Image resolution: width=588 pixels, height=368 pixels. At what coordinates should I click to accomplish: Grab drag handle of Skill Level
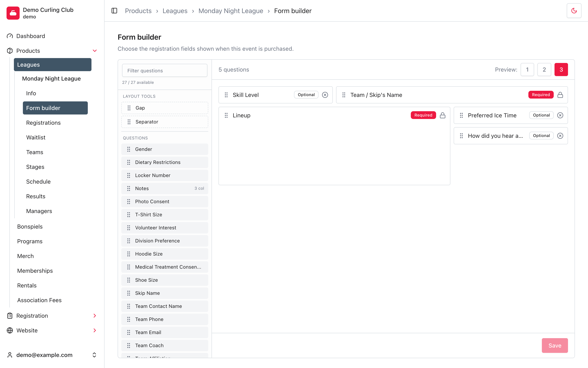click(x=226, y=95)
